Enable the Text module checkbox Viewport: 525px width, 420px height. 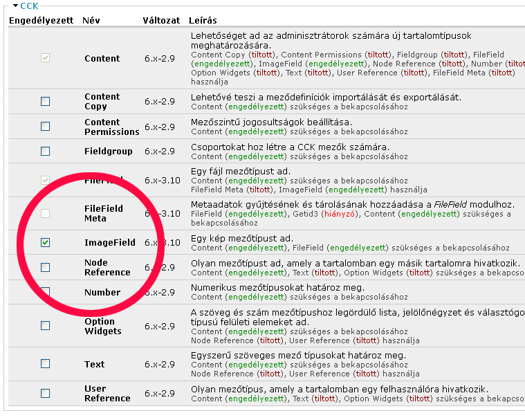click(45, 364)
